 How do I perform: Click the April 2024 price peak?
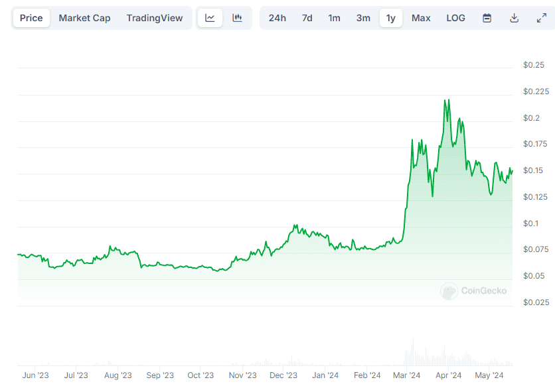coord(446,100)
